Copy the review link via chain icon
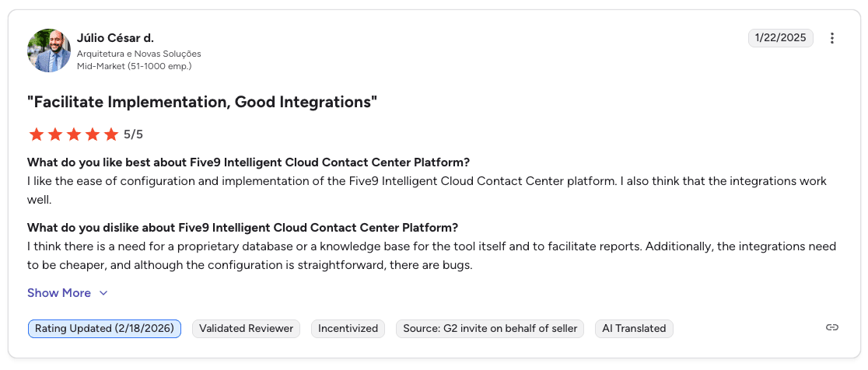Screen dimensions: 868x370 point(832,327)
